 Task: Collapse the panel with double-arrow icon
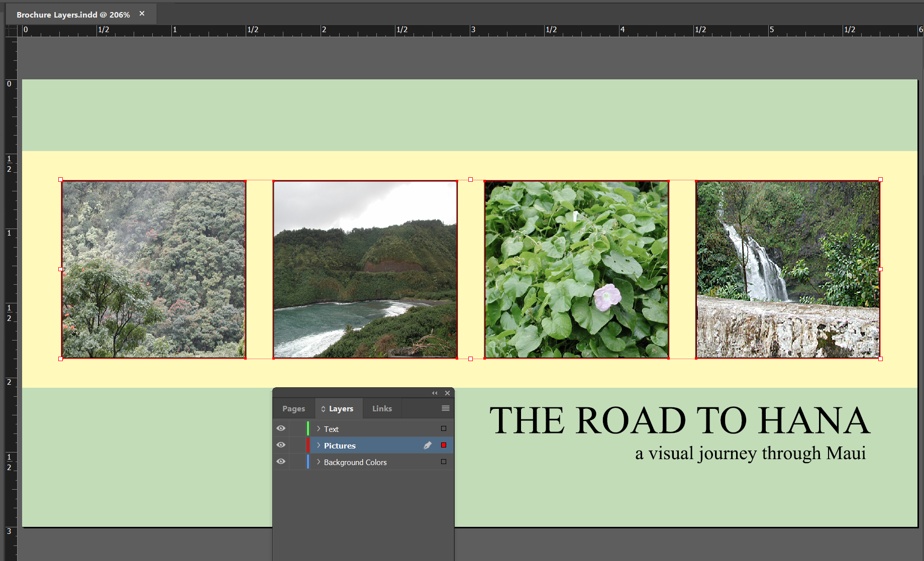pyautogui.click(x=435, y=393)
